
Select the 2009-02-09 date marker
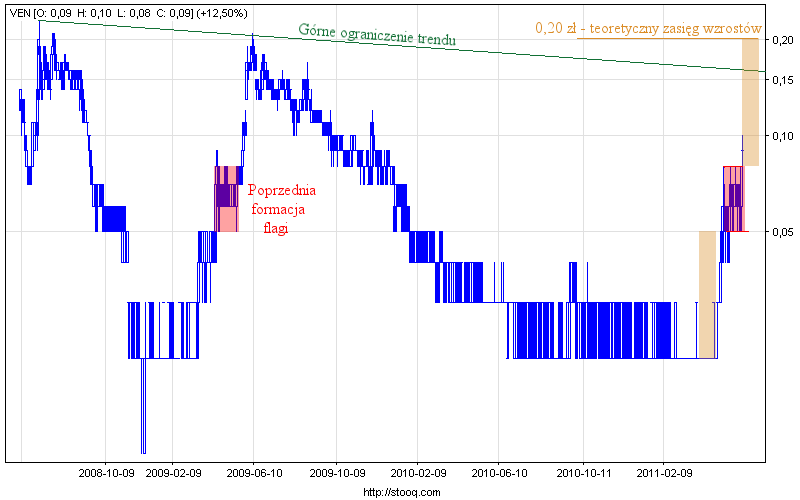[174, 471]
